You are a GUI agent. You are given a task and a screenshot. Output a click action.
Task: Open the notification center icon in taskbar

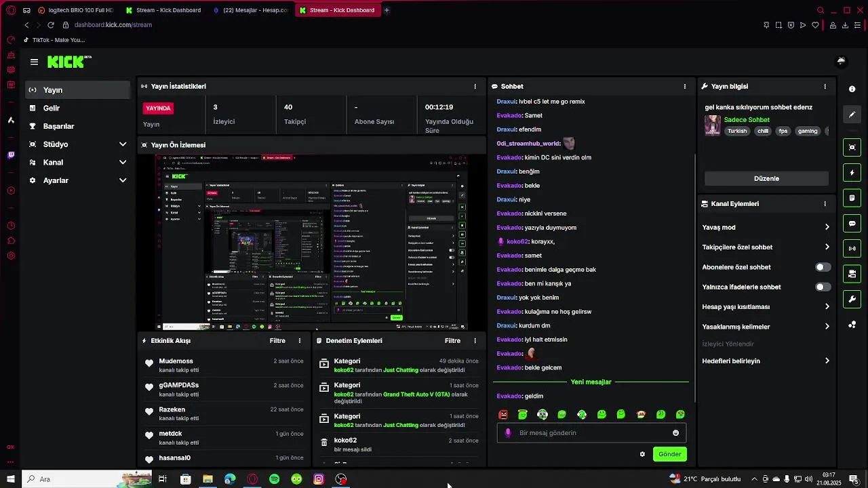pos(853,479)
